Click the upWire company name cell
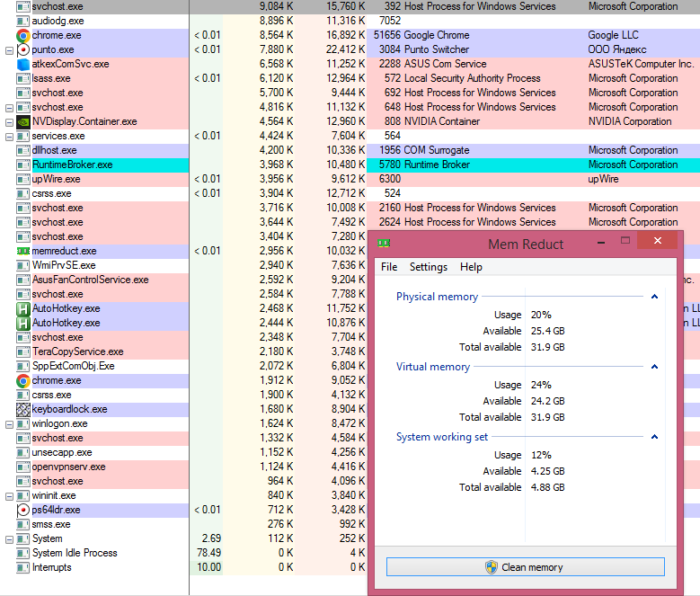The image size is (700, 596). 603,179
